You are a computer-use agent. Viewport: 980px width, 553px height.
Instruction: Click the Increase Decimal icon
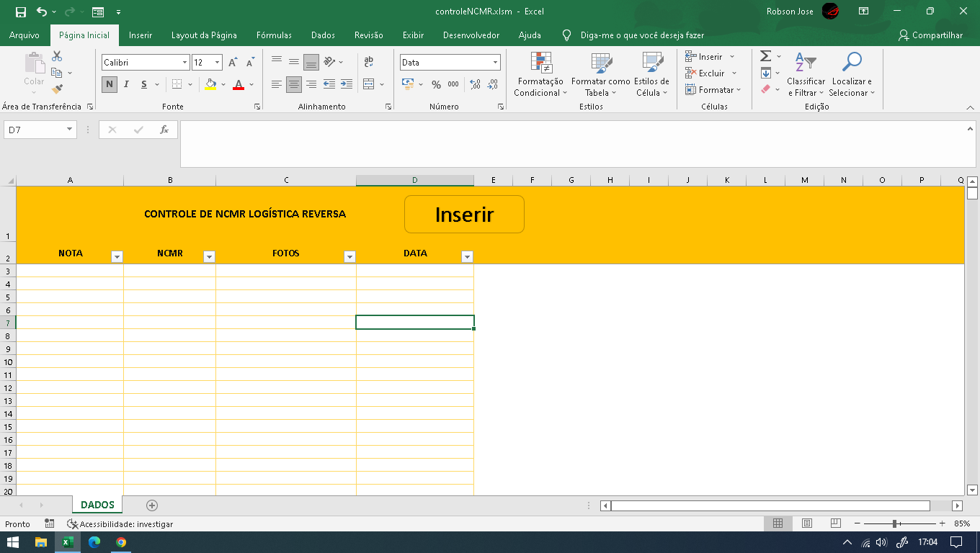click(x=475, y=84)
